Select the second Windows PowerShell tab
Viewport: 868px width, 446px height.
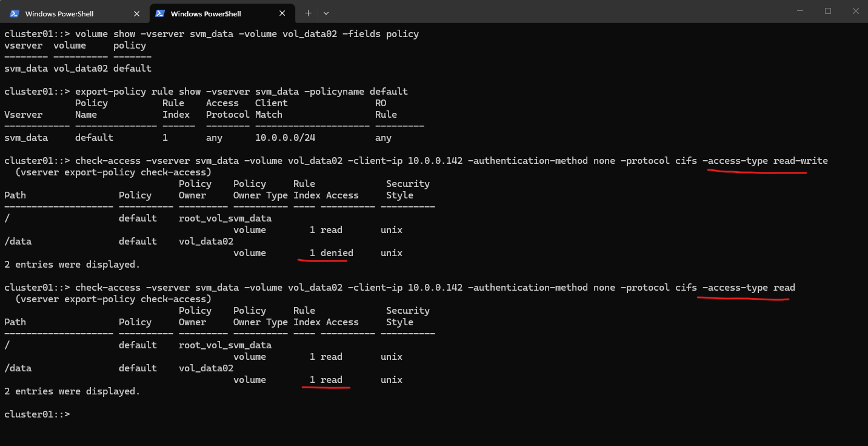(x=206, y=13)
